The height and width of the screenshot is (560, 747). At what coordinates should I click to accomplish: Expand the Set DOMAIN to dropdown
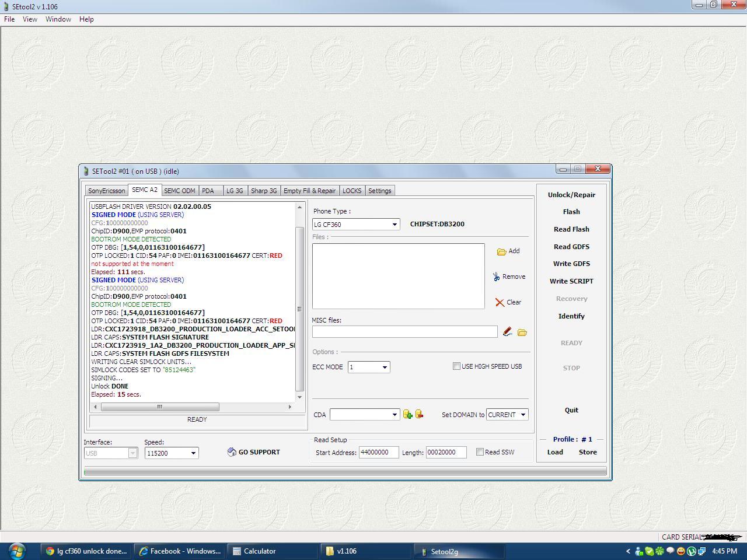tap(523, 415)
